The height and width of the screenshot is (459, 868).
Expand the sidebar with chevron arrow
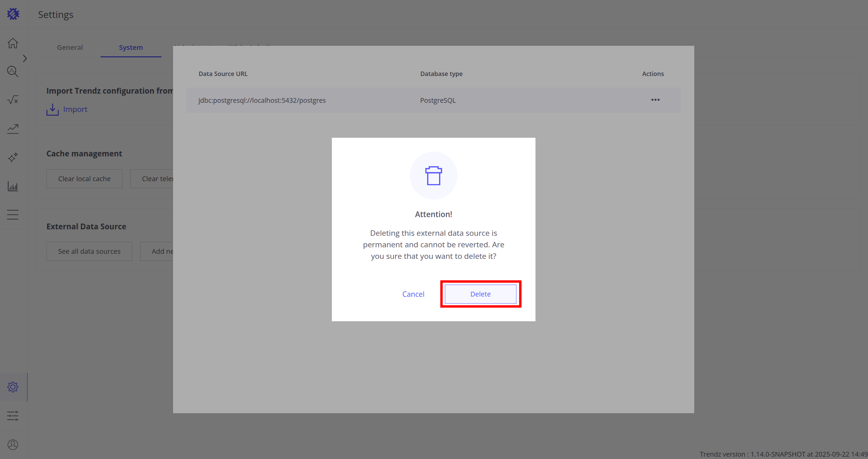[x=25, y=58]
